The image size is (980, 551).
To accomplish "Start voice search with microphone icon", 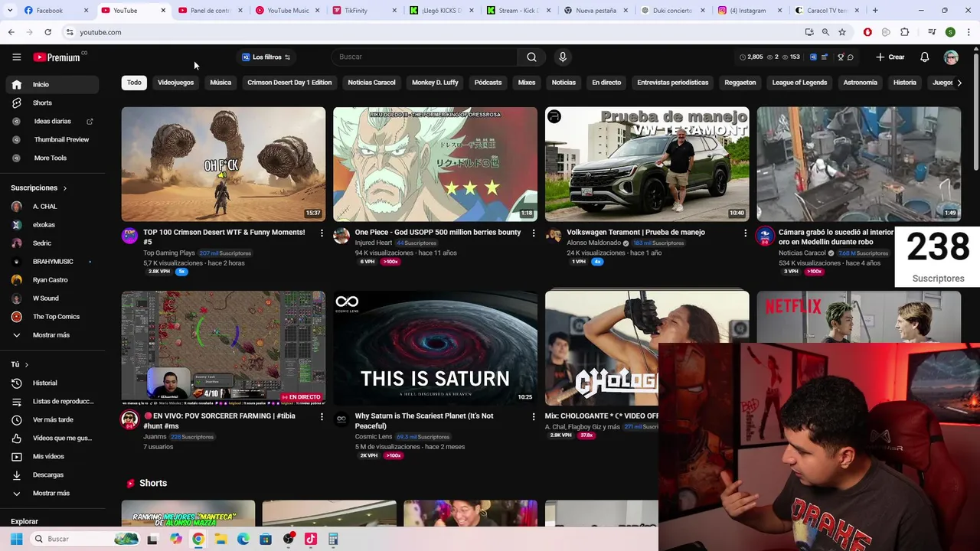I will [x=563, y=57].
